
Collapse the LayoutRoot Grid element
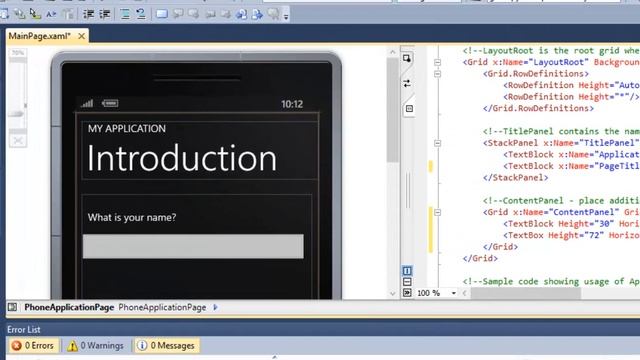[x=438, y=62]
